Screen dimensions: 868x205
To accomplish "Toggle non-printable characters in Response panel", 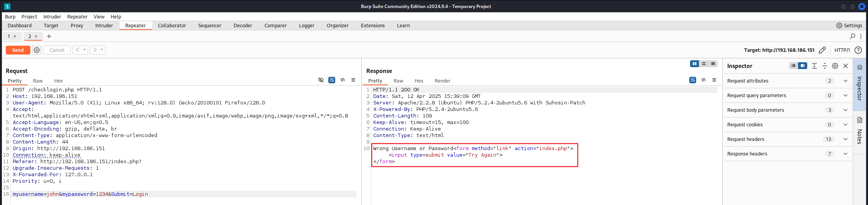I will point(703,80).
